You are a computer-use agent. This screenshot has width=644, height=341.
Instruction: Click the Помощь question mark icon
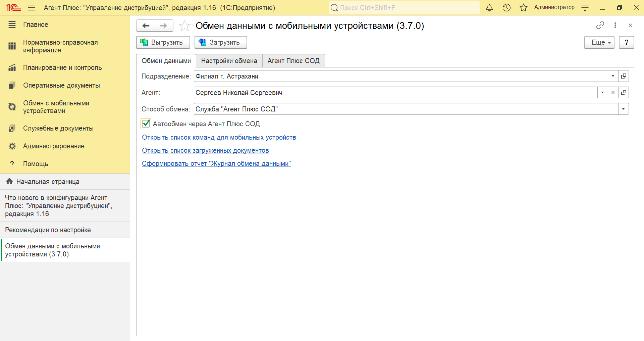(12, 164)
